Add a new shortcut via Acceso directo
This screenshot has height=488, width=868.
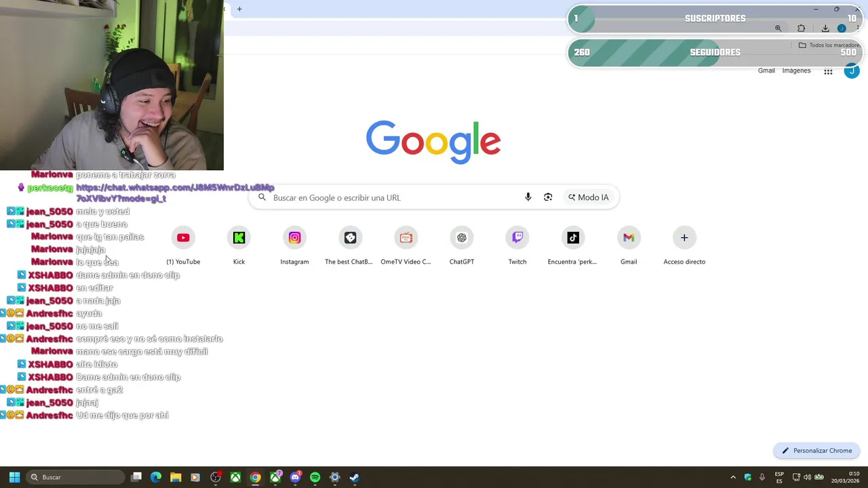pyautogui.click(x=684, y=246)
